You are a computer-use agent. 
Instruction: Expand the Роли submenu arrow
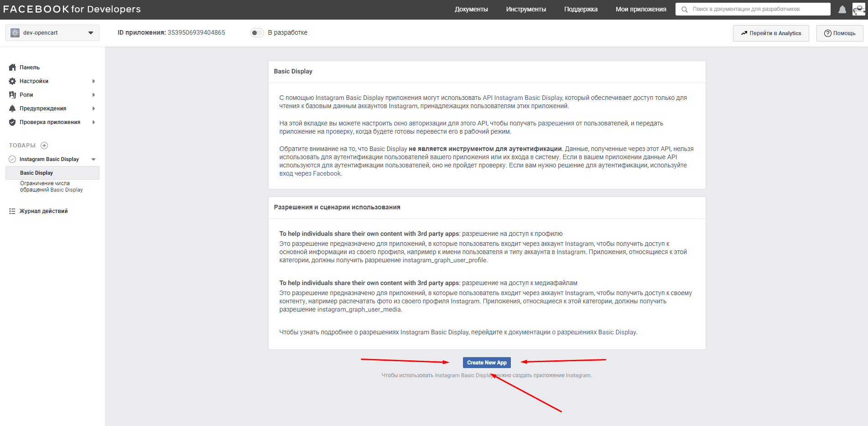[x=94, y=95]
